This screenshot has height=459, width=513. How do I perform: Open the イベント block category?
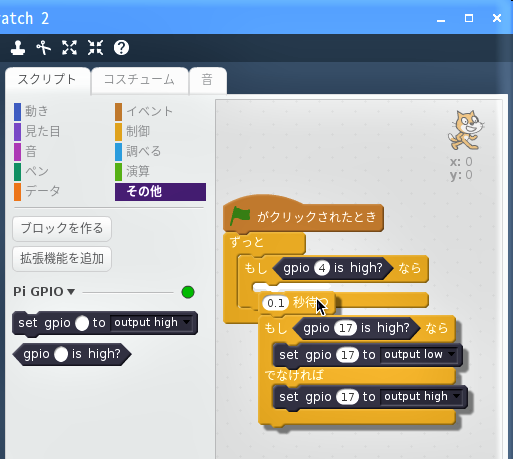click(x=144, y=111)
